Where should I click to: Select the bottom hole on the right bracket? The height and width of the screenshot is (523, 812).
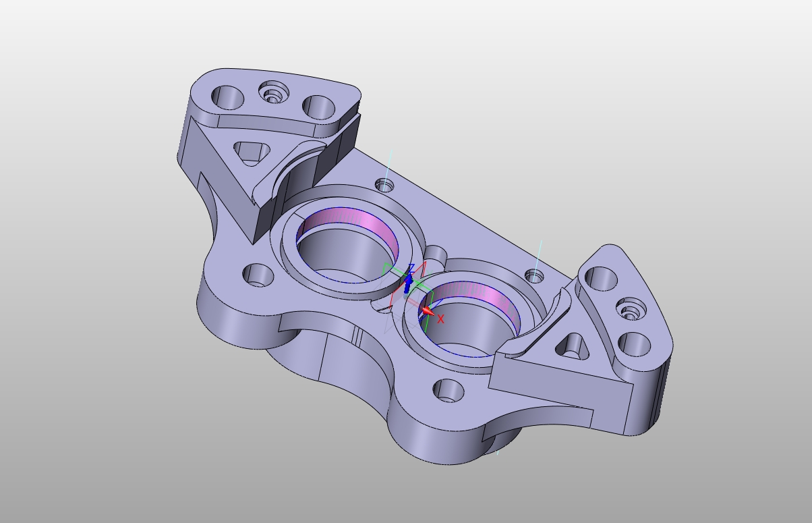click(x=634, y=343)
